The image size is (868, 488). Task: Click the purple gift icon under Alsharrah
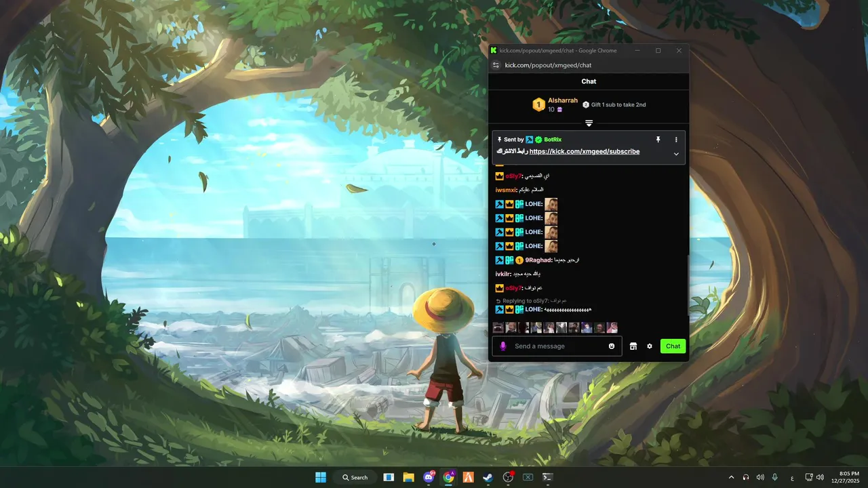[x=559, y=109]
